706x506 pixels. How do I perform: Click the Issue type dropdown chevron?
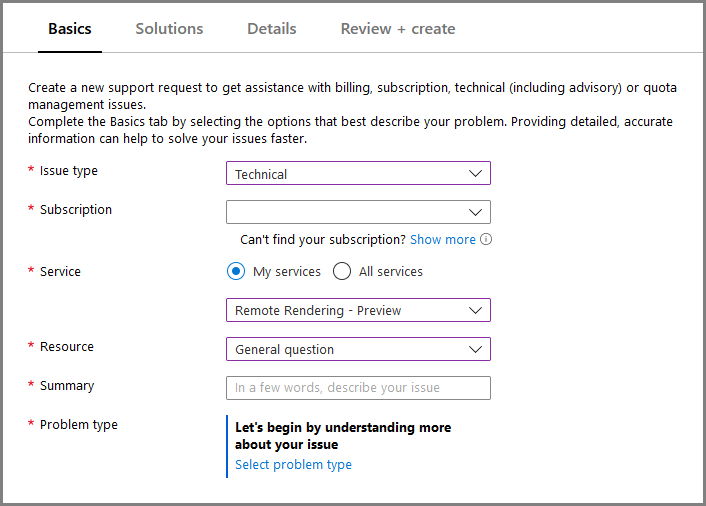click(x=475, y=173)
